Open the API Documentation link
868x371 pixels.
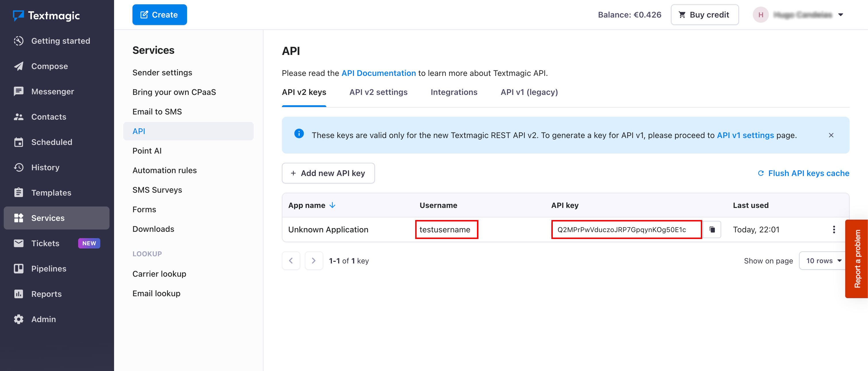pos(378,73)
